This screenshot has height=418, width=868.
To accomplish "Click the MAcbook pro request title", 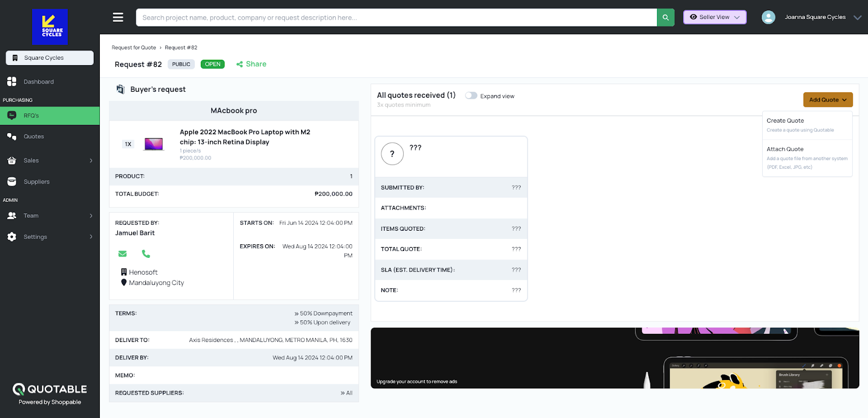I will [234, 111].
